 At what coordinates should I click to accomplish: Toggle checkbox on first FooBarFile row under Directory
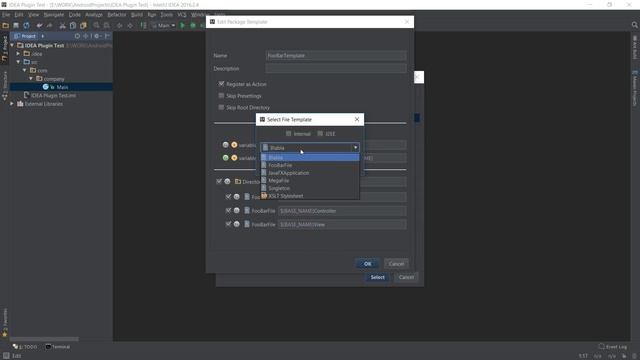pos(228,197)
